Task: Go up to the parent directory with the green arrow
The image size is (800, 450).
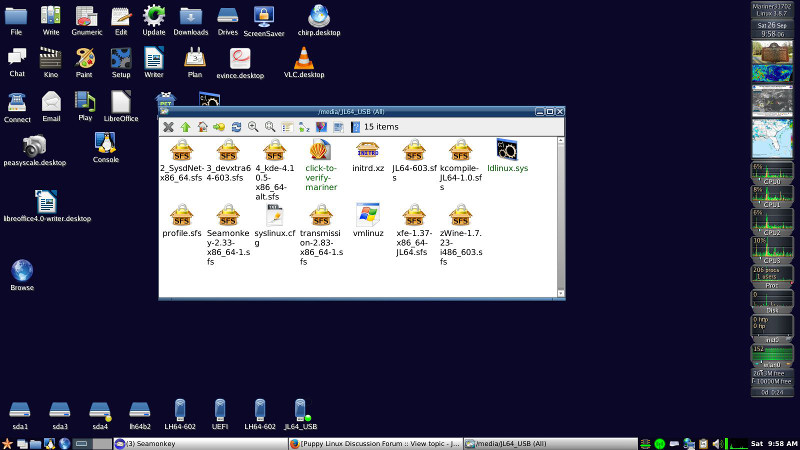Action: pos(186,127)
